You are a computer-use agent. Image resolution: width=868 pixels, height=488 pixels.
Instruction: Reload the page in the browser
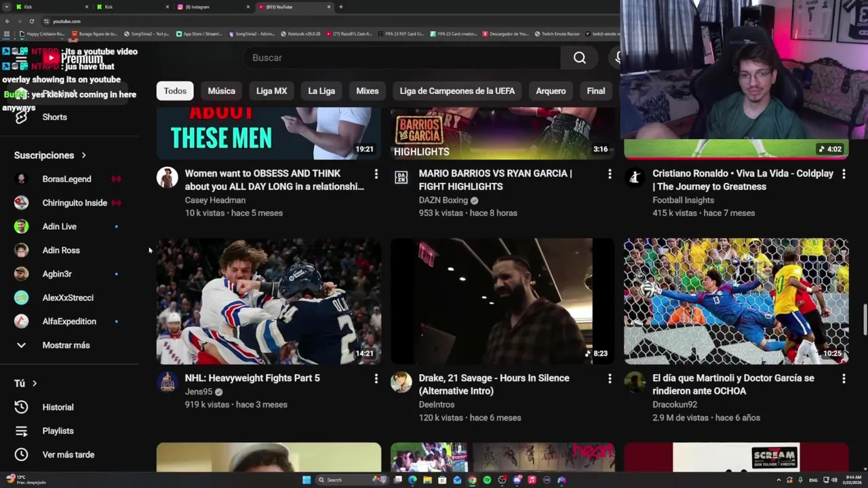[31, 21]
